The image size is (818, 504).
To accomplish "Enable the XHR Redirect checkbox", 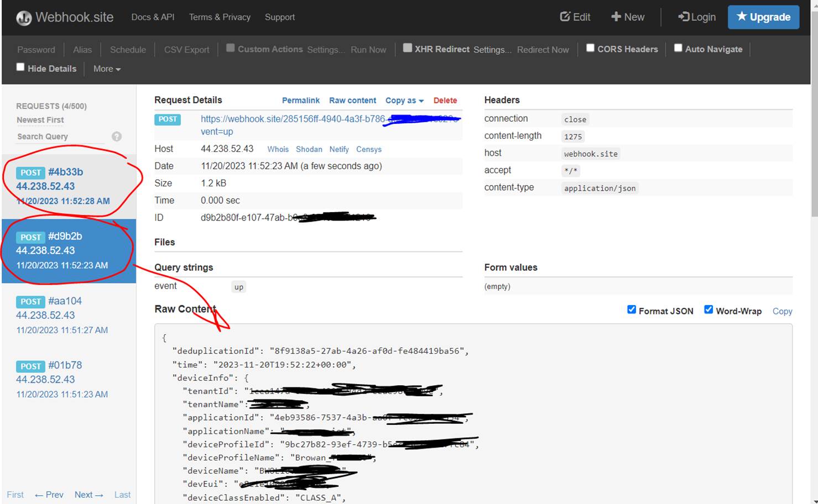I will (x=408, y=48).
